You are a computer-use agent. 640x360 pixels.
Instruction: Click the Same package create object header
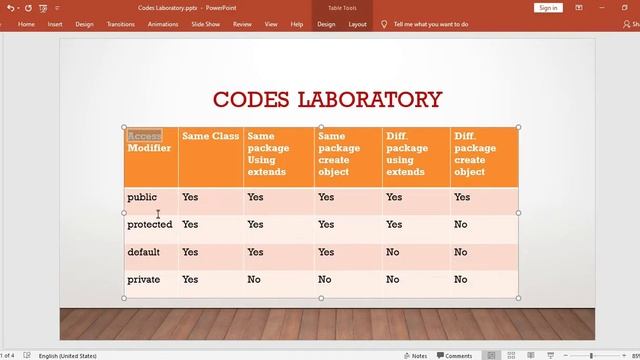point(348,157)
